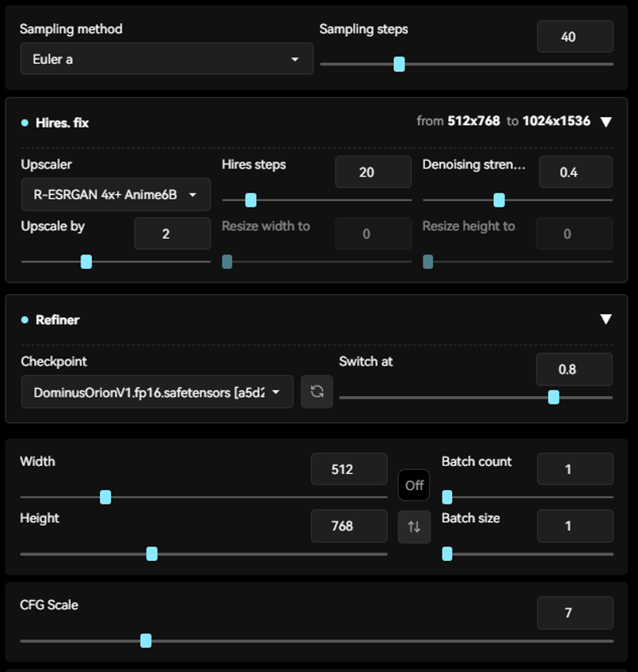Click the Denoising strength slider handle
The width and height of the screenshot is (638, 672).
pyautogui.click(x=499, y=200)
